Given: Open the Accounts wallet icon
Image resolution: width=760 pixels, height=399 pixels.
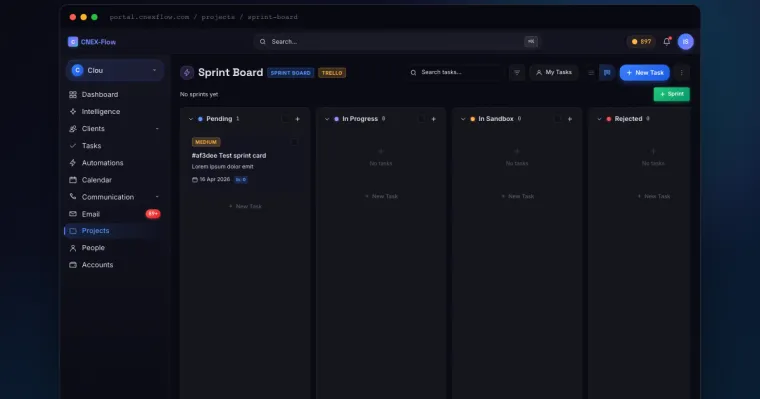Looking at the screenshot, I should pyautogui.click(x=73, y=265).
